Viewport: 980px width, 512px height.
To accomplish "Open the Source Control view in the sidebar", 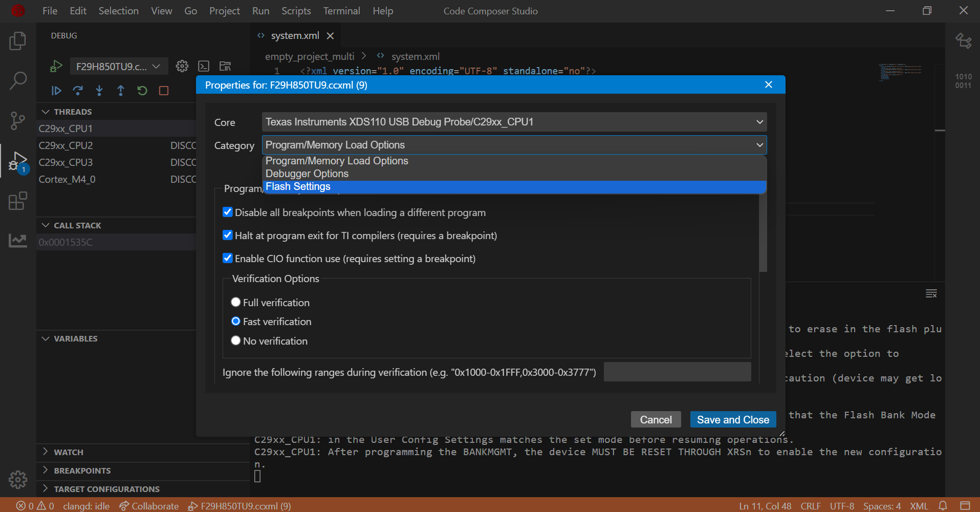I will click(x=17, y=121).
